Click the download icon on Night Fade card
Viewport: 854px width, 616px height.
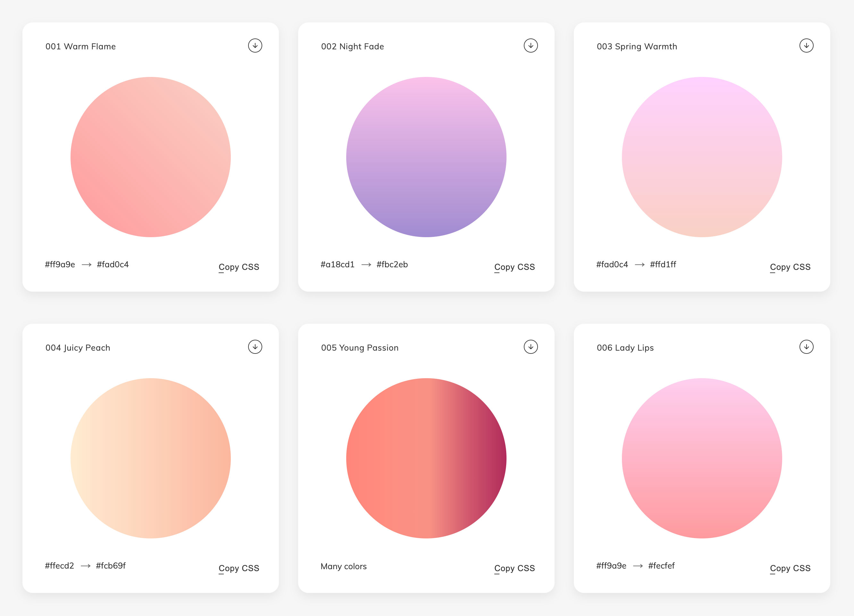pos(531,45)
